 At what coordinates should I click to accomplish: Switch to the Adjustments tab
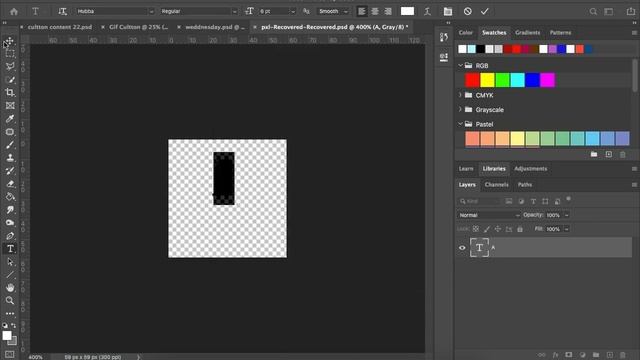(530, 169)
